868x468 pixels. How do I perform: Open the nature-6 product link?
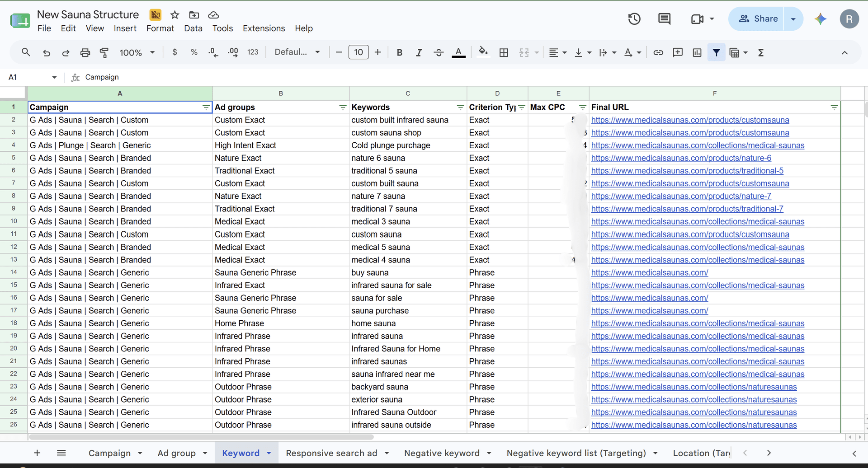pyautogui.click(x=681, y=158)
